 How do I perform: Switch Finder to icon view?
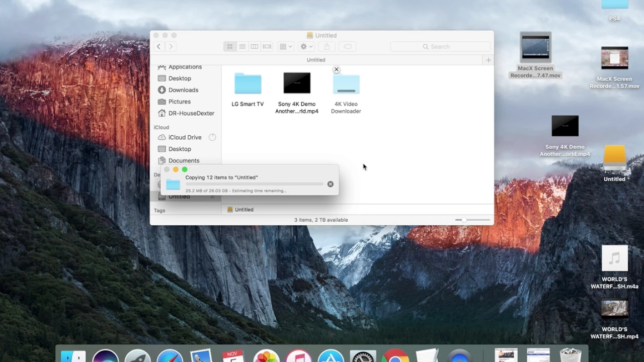coord(230,46)
